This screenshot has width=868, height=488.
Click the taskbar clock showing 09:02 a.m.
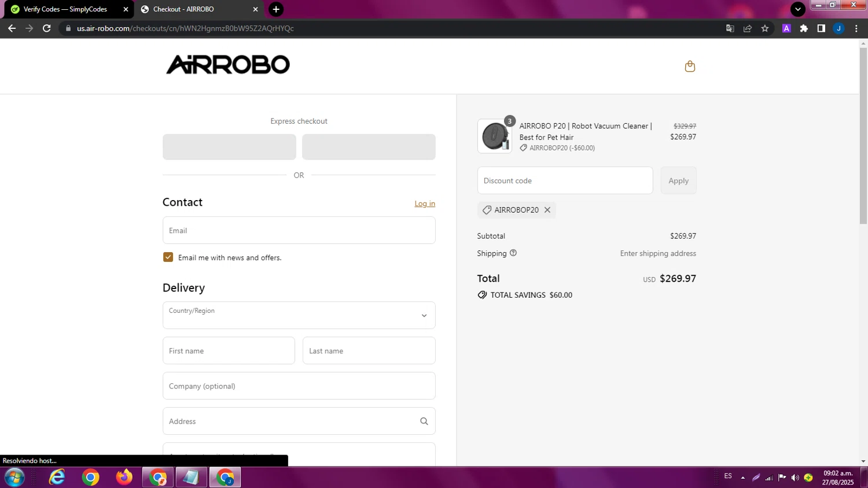838,478
